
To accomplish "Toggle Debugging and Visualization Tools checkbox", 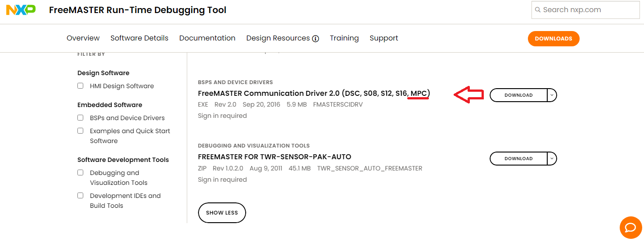I will [x=81, y=173].
